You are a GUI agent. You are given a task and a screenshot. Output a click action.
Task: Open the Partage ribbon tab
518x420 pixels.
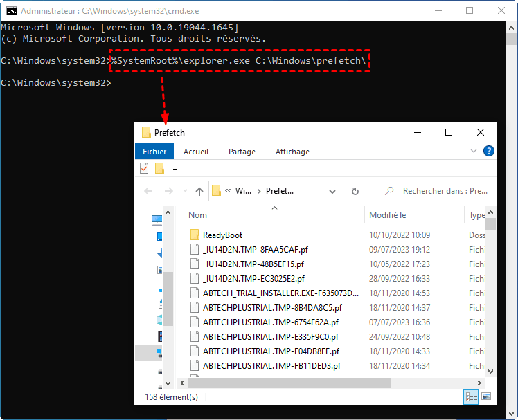(242, 152)
